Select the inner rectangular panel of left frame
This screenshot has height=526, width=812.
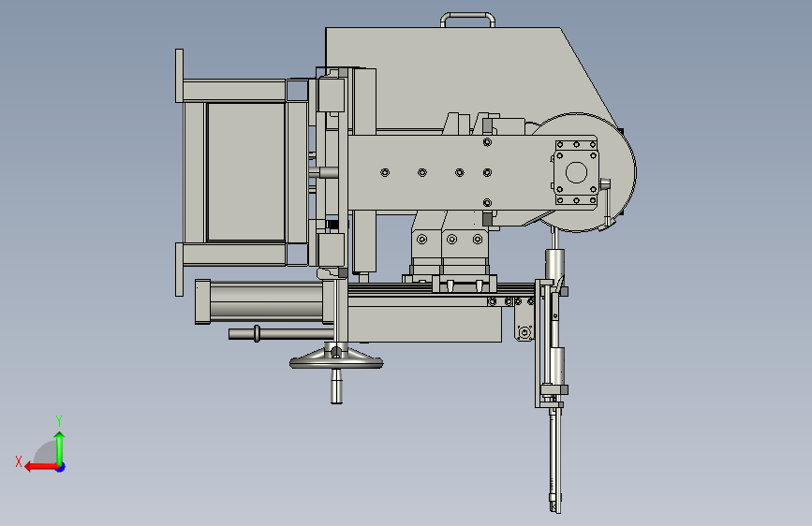[x=246, y=171]
